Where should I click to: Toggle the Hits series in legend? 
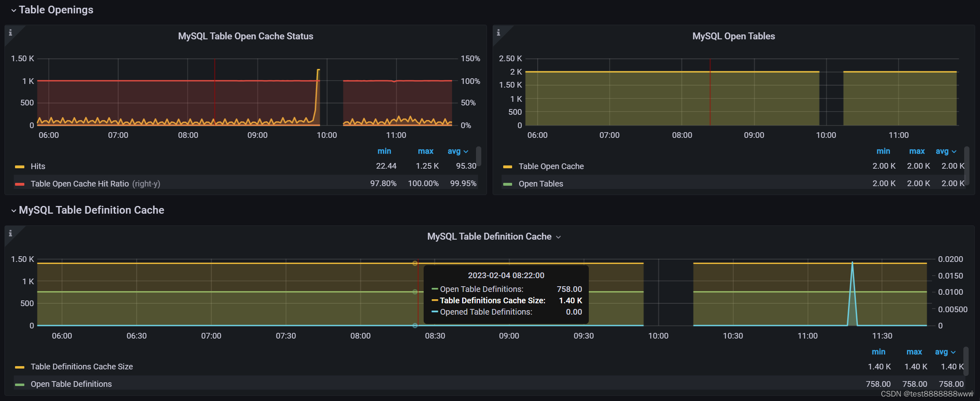click(38, 166)
